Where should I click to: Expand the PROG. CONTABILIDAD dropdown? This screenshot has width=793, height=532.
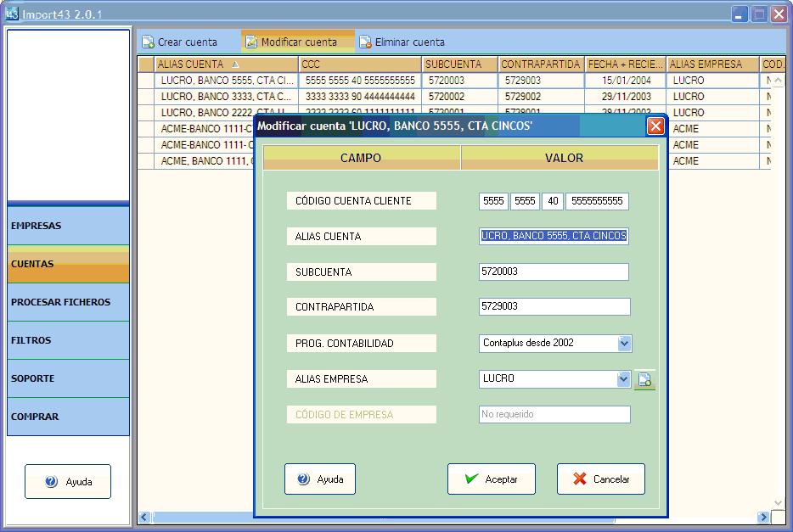tap(625, 344)
